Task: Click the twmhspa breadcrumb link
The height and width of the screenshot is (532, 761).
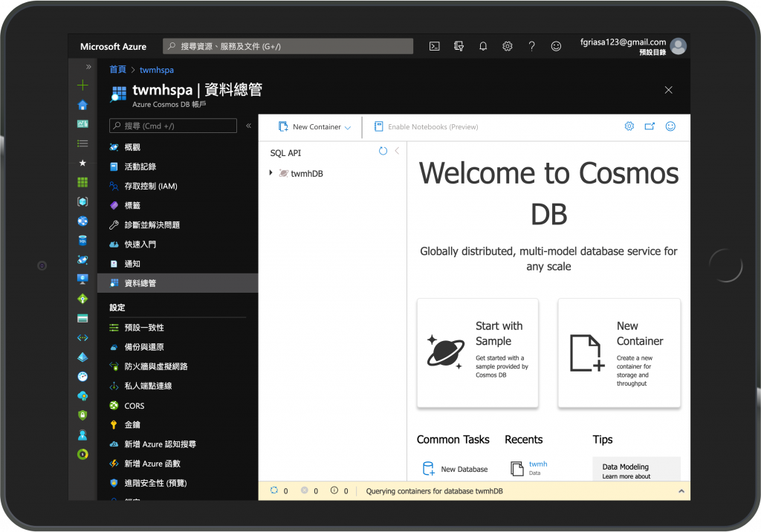Action: click(156, 70)
